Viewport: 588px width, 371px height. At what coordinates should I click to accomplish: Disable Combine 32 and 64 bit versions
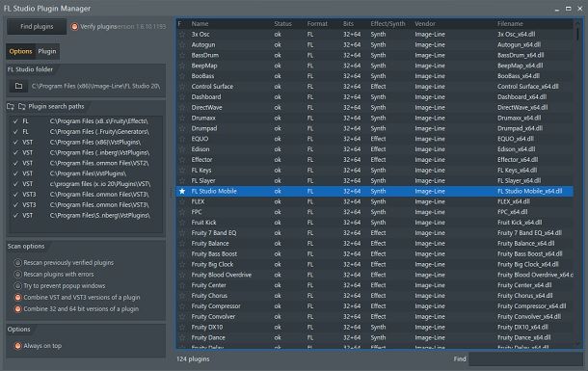(x=17, y=309)
